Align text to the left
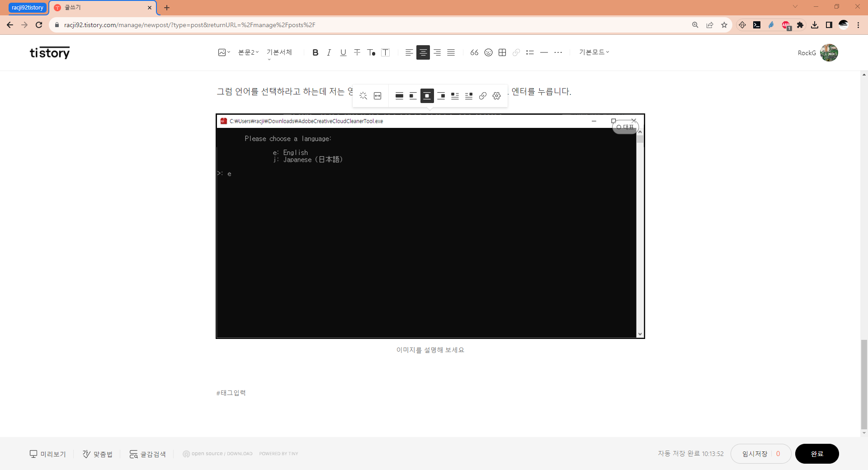The height and width of the screenshot is (470, 868). point(409,52)
